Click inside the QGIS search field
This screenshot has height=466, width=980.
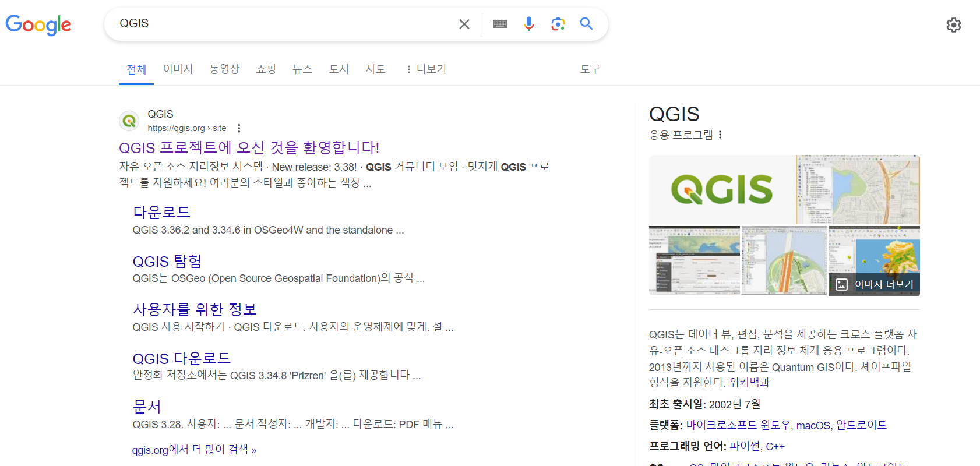[285, 24]
